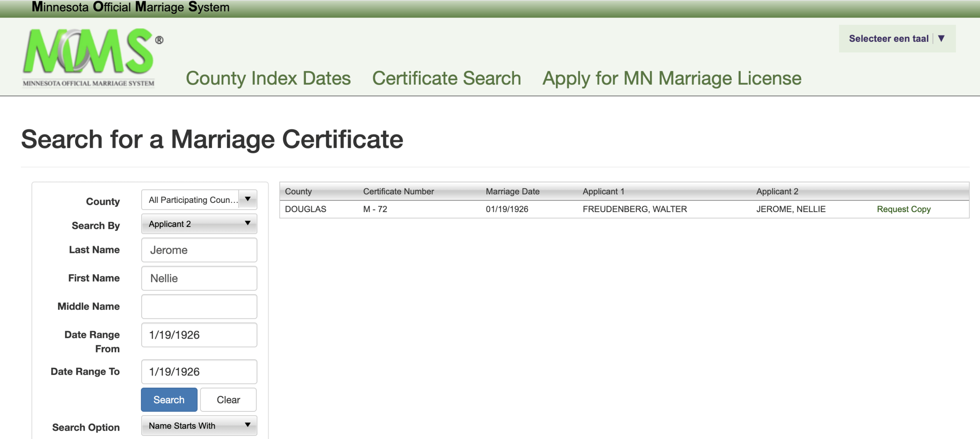Screen dimensions: 980x439
Task: Click the Date Range From field
Action: (199, 335)
